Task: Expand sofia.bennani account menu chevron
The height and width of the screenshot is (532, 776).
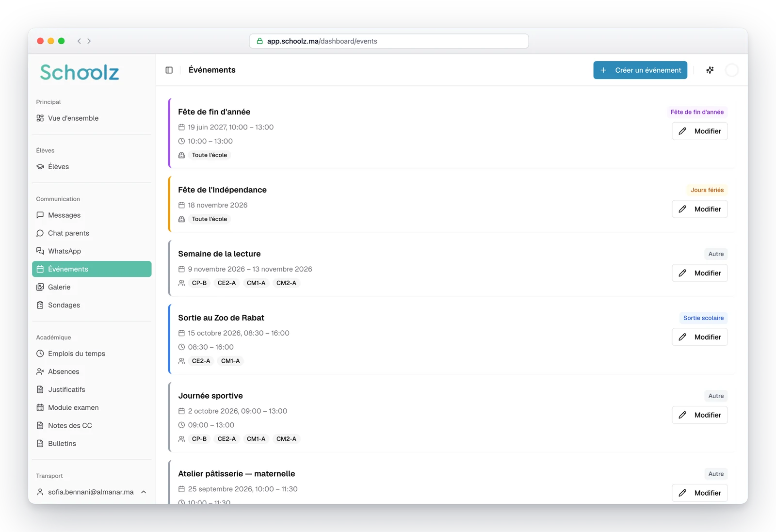Action: click(x=144, y=492)
